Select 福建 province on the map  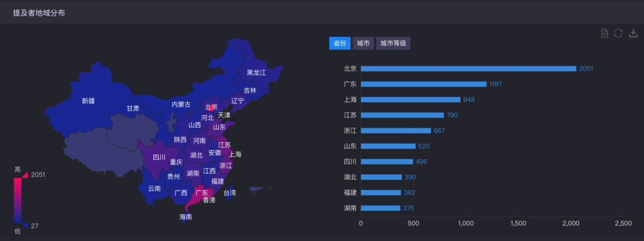(217, 181)
